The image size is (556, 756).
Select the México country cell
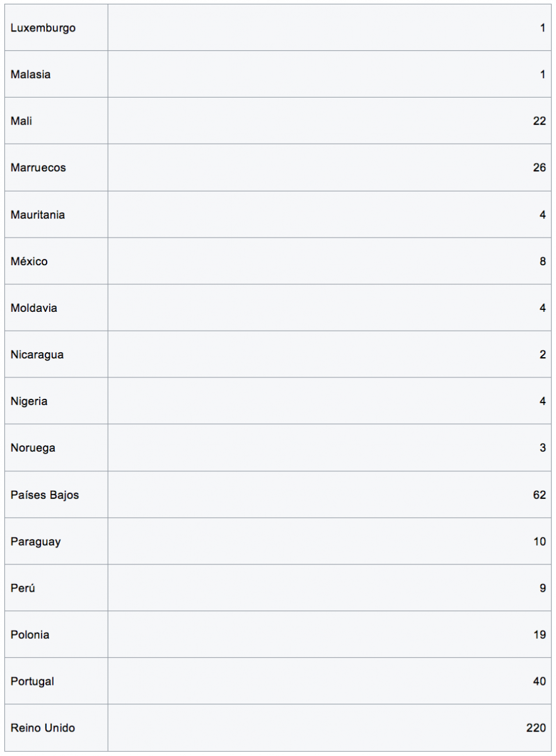click(x=29, y=261)
